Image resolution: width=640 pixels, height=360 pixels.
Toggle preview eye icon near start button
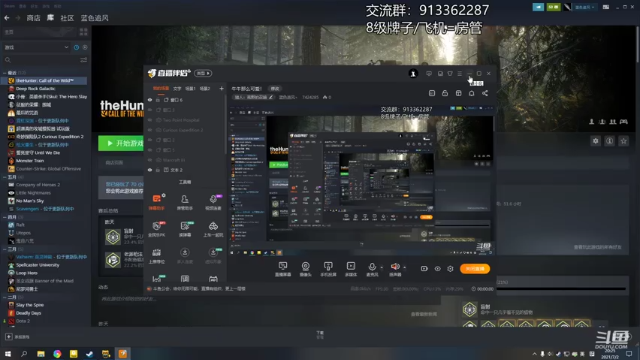(437, 269)
